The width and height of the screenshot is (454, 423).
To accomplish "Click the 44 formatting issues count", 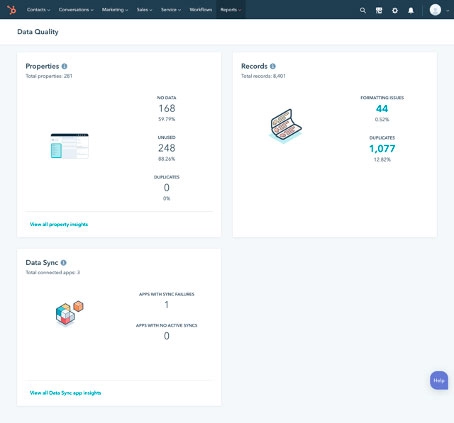I will click(x=382, y=109).
